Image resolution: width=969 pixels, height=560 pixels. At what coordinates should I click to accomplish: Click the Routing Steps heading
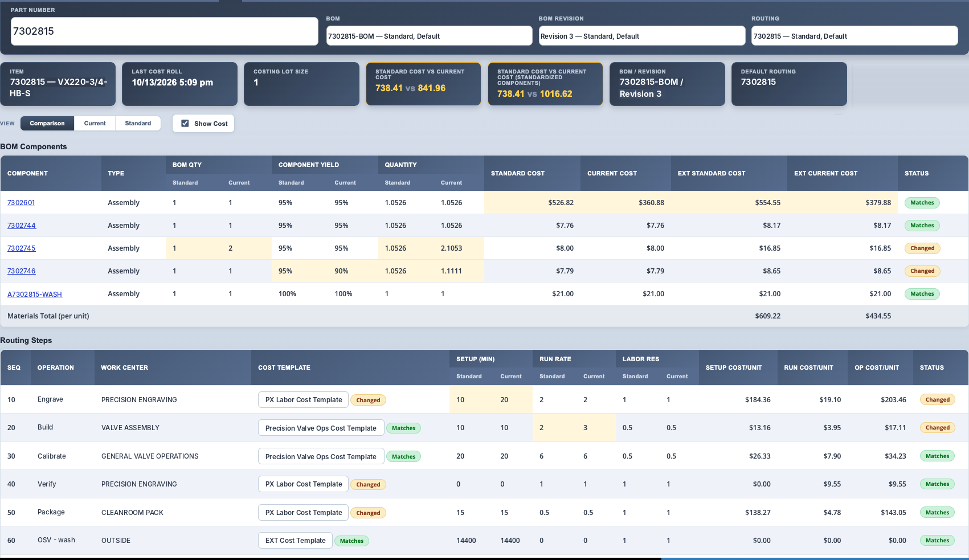[26, 341]
